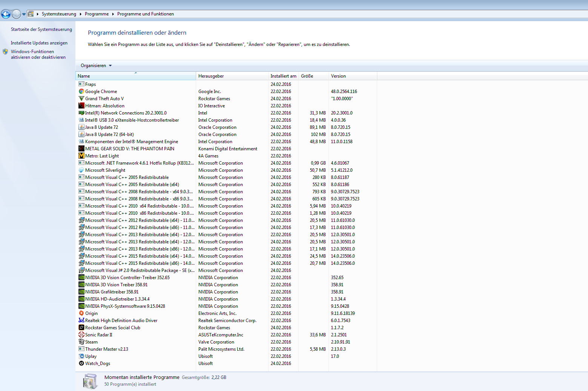Image resolution: width=588 pixels, height=391 pixels.
Task: Sort by the Installiert am column header
Action: tap(283, 76)
